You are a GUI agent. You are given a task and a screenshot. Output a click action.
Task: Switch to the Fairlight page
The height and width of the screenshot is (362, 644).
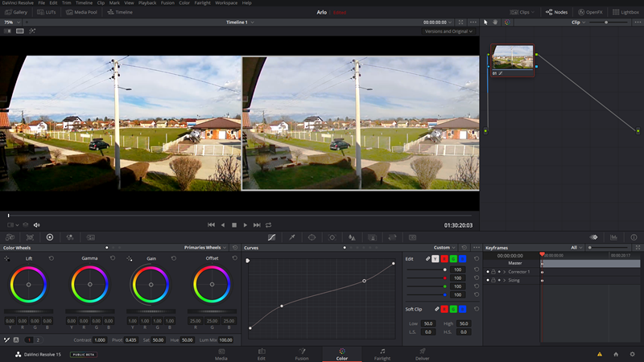[x=382, y=354]
